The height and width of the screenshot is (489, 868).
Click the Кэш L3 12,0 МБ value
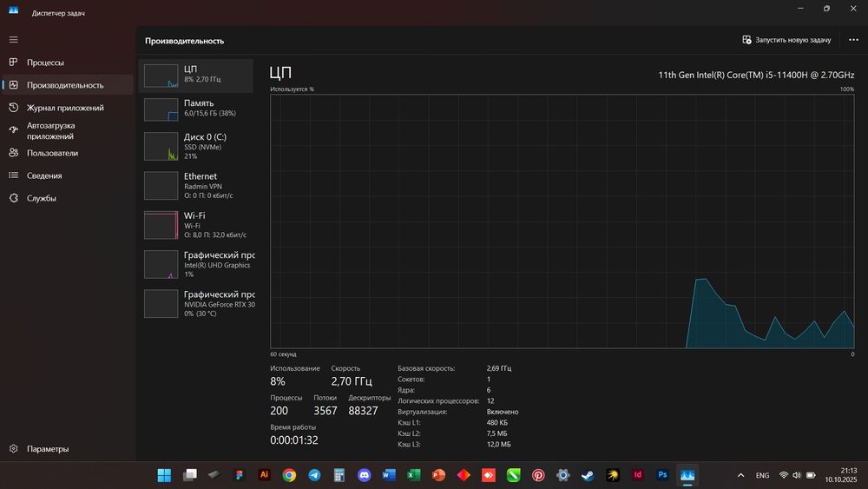[499, 444]
